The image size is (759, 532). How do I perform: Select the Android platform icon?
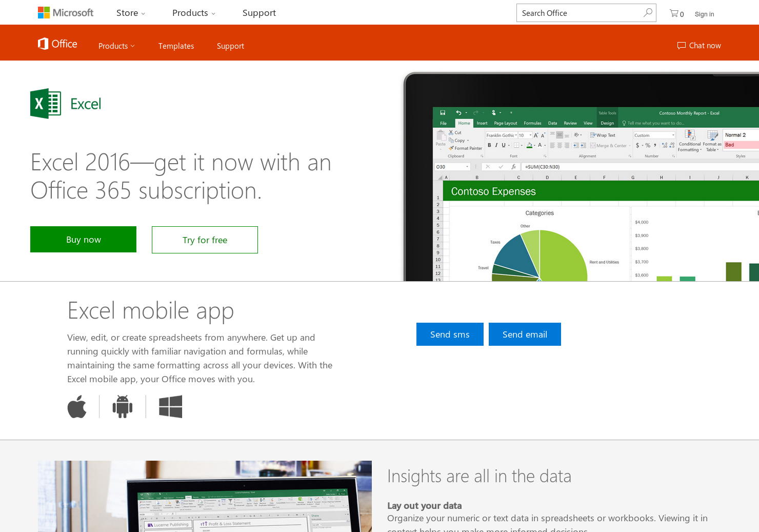123,406
